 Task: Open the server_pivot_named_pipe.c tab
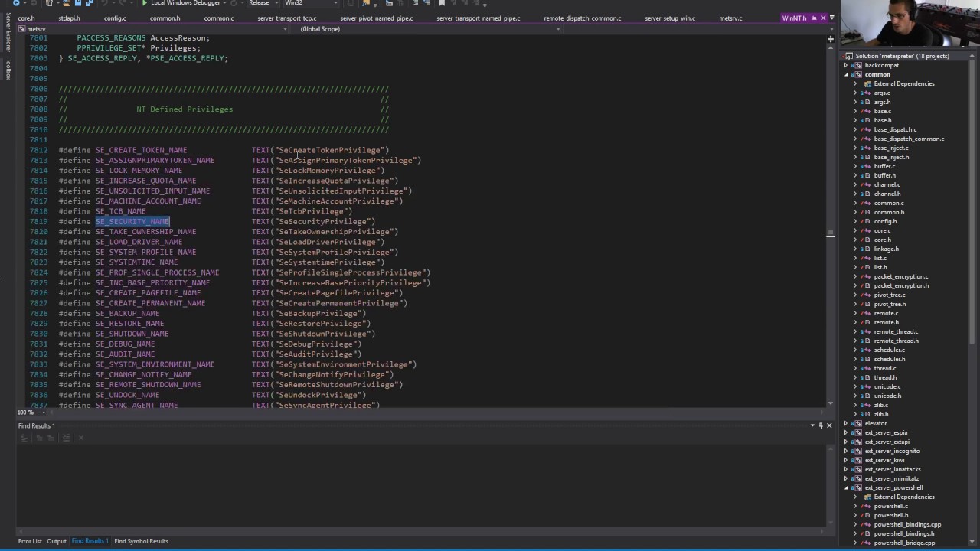pos(377,18)
